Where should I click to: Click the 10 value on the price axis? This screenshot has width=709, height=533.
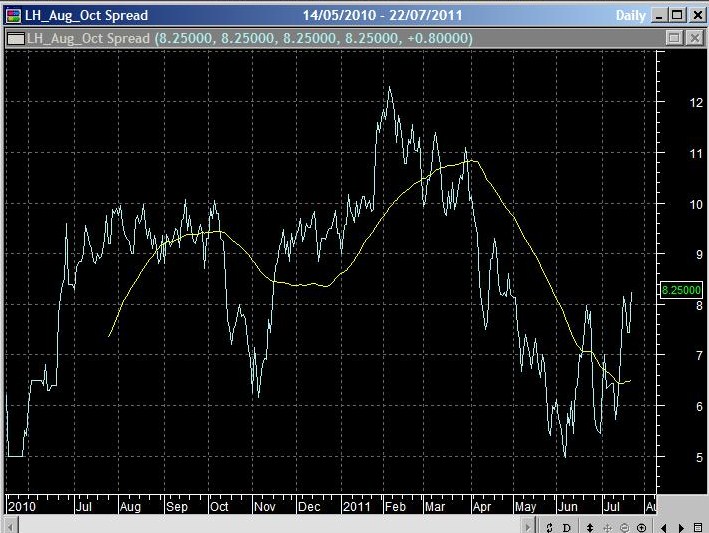pos(696,204)
